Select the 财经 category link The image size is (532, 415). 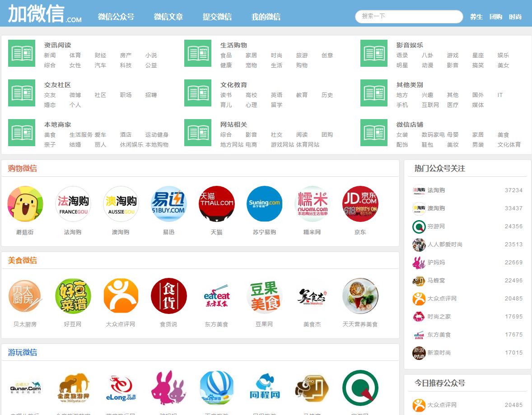click(x=100, y=55)
